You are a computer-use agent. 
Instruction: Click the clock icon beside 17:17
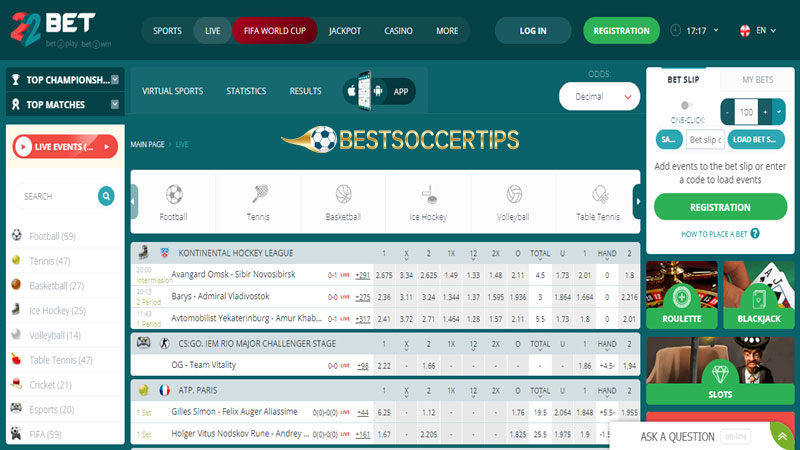pos(676,31)
